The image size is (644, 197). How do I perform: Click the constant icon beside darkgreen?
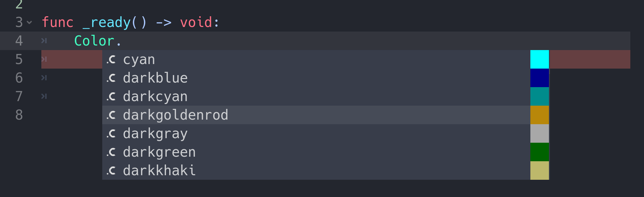tap(111, 152)
